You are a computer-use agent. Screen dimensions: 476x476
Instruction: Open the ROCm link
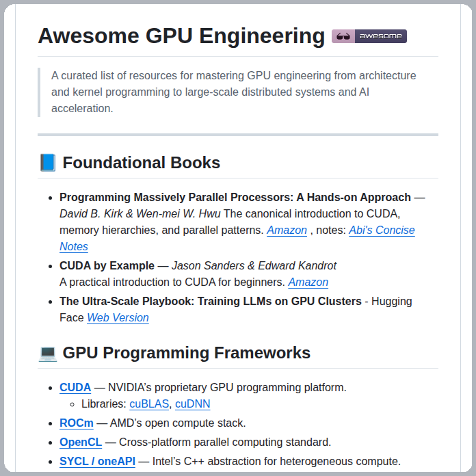pyautogui.click(x=76, y=423)
